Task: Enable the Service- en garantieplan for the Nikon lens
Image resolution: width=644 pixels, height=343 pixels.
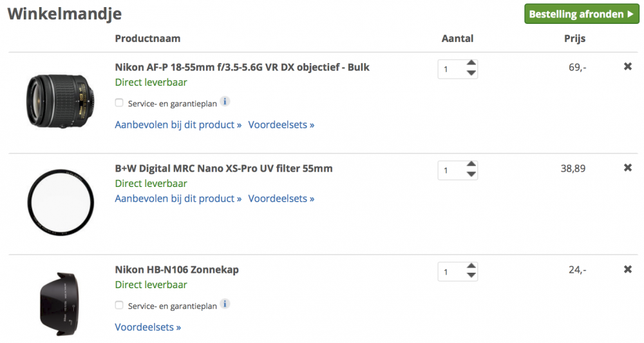Action: (119, 103)
